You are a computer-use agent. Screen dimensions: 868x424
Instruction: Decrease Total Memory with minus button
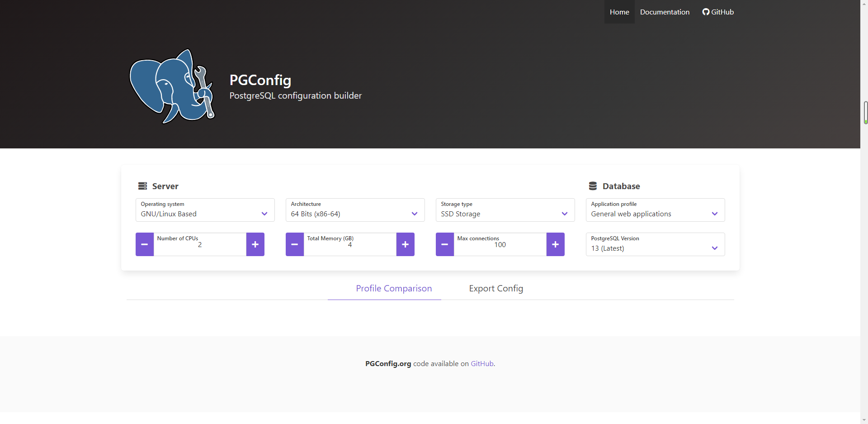(295, 244)
